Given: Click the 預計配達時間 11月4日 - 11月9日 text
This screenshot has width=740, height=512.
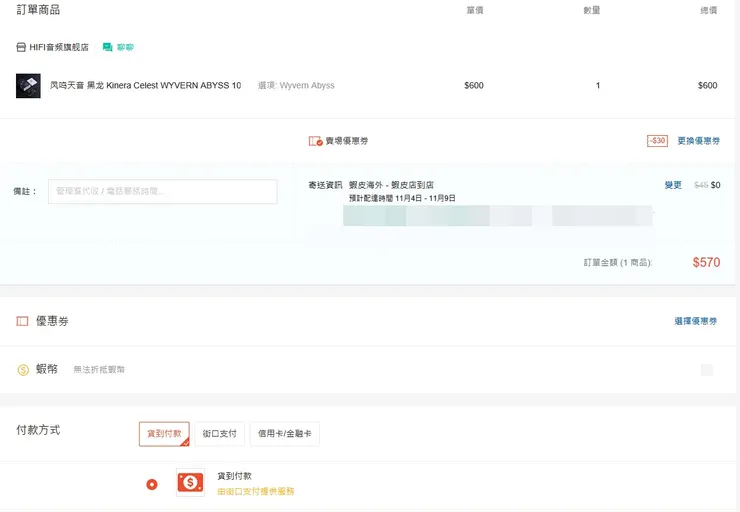Looking at the screenshot, I should pyautogui.click(x=402, y=198).
